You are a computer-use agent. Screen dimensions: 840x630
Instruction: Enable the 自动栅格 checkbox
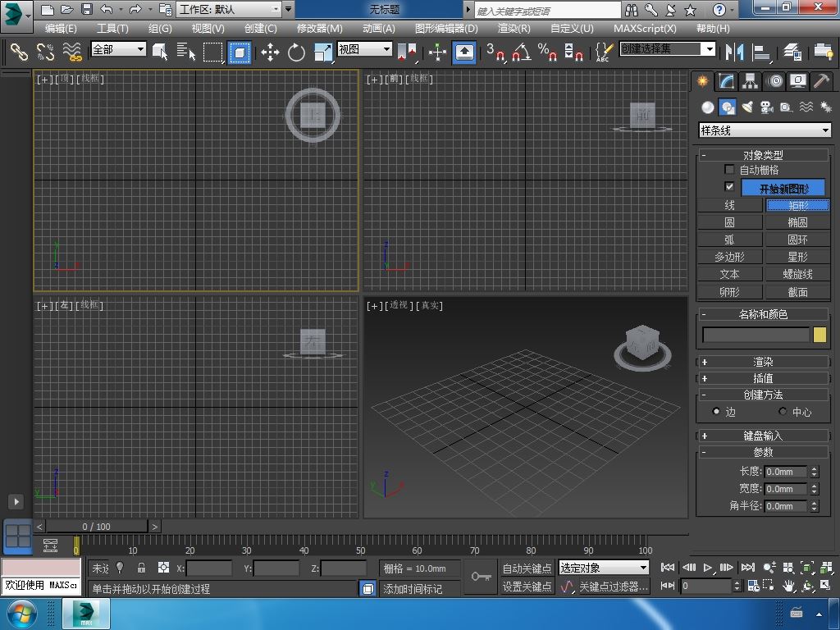(729, 170)
